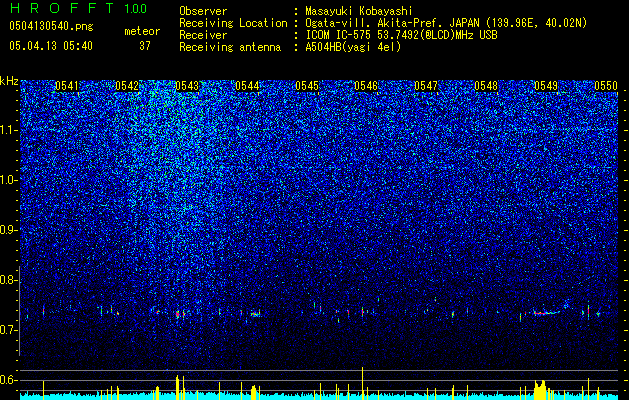Click the tallest yellow level spike near 0546

(362, 383)
